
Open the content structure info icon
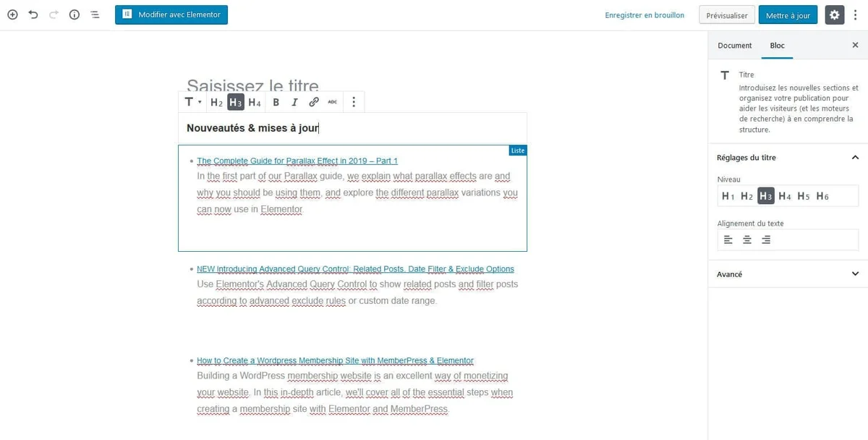pyautogui.click(x=75, y=14)
